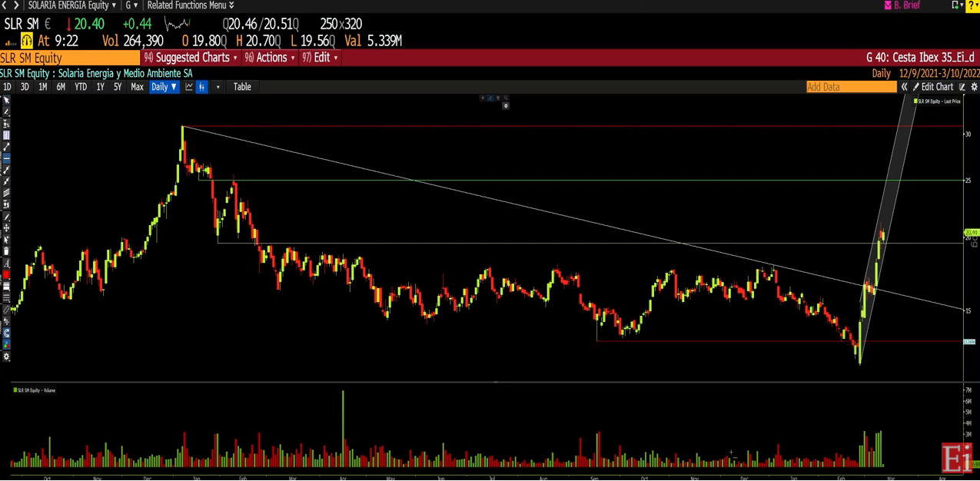Expand the Actions dropdown menu
980x481 pixels.
(270, 58)
